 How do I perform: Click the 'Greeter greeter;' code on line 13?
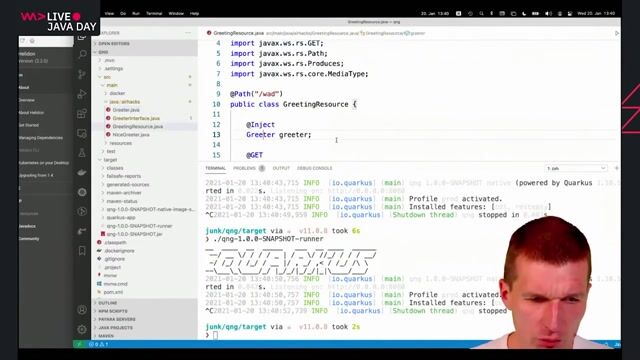click(278, 135)
